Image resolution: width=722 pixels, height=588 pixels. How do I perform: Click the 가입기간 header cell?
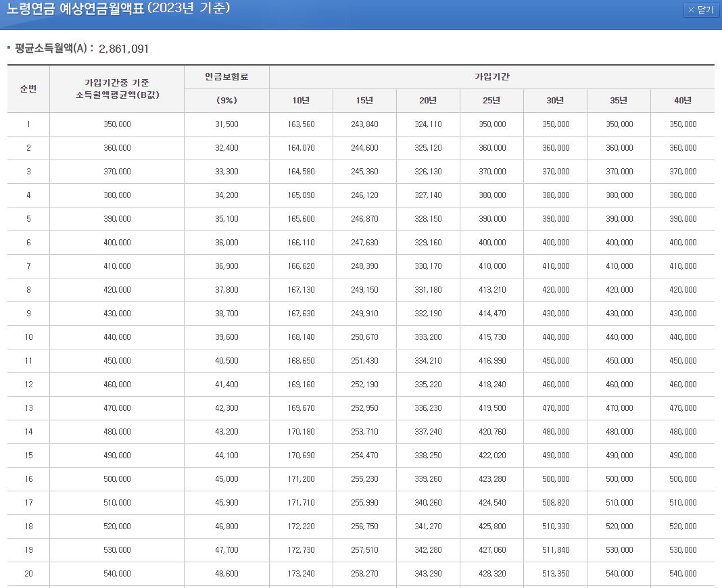[x=491, y=76]
